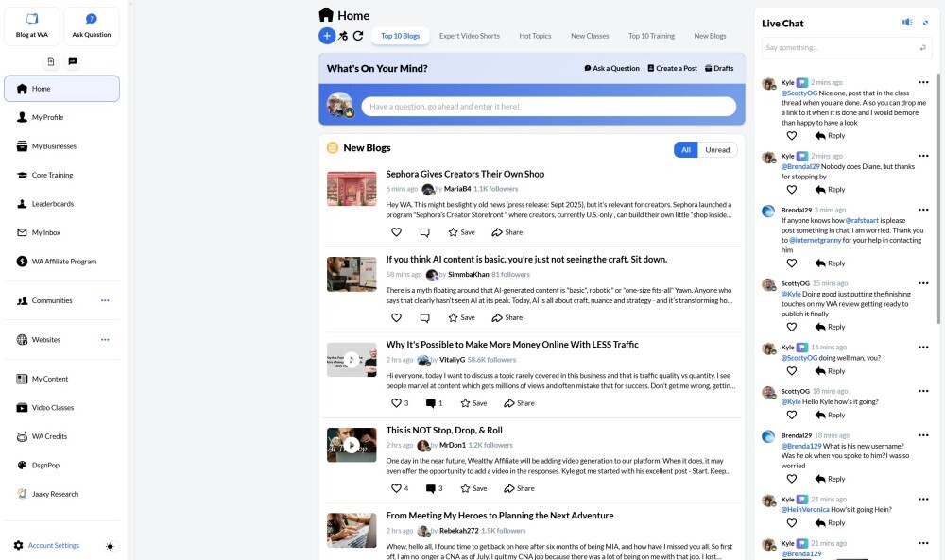Open the Expert Video Shorts tab
Screen dimensions: 945x560
click(469, 36)
